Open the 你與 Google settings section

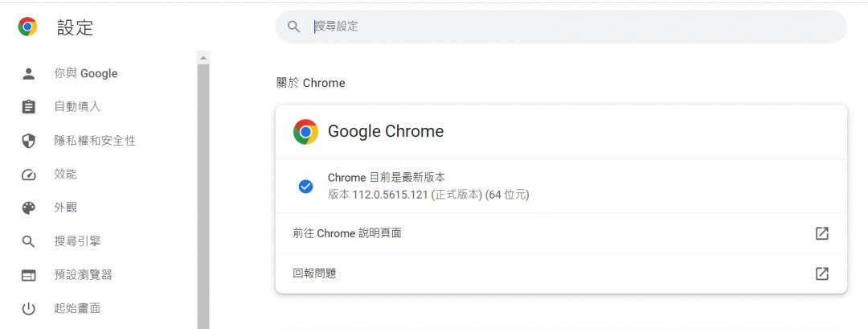pos(86,73)
